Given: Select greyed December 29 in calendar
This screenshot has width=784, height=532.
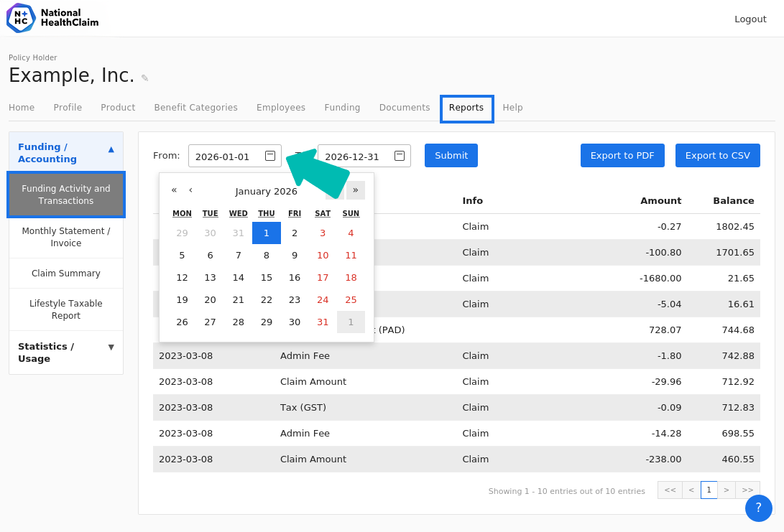Looking at the screenshot, I should [x=182, y=233].
